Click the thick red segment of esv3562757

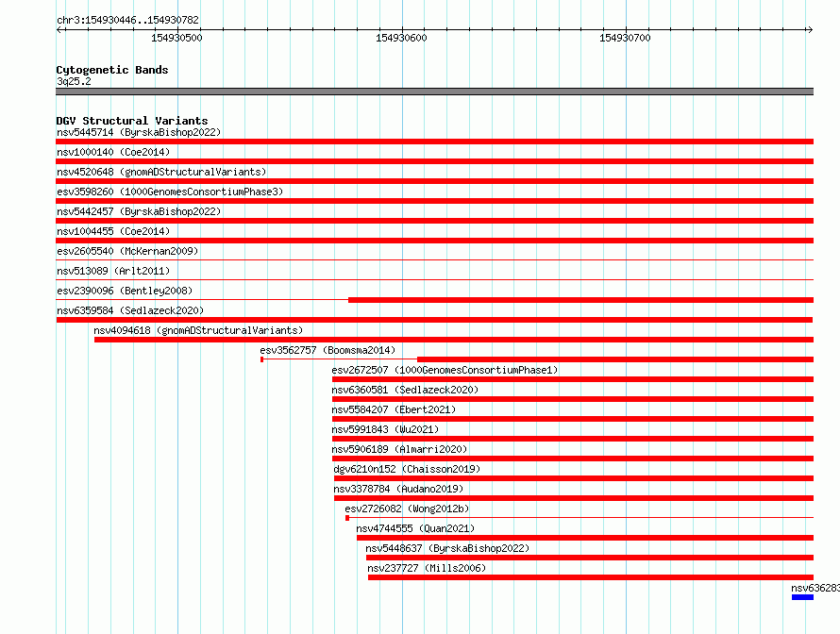tap(615, 359)
